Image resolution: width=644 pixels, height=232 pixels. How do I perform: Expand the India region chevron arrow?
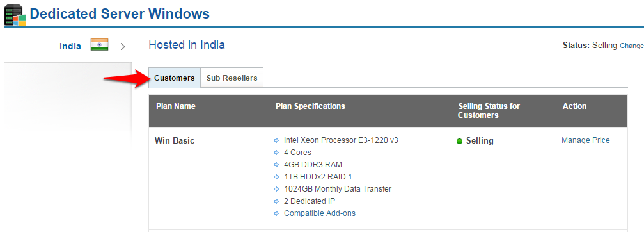[122, 47]
